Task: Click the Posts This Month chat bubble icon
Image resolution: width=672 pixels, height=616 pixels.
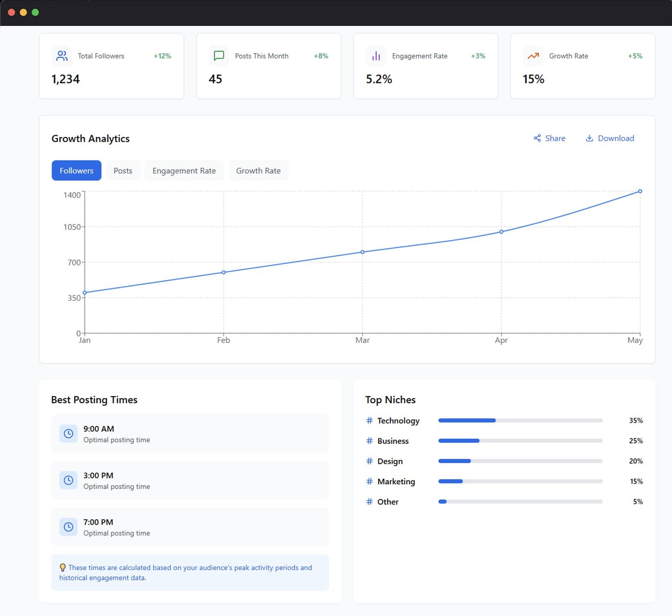Action: [x=219, y=56]
